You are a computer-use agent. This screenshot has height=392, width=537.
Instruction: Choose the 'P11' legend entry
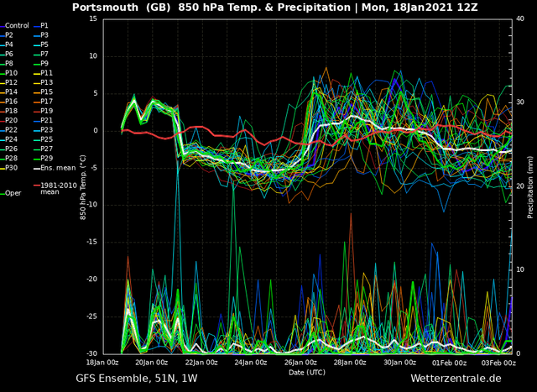coord(44,73)
